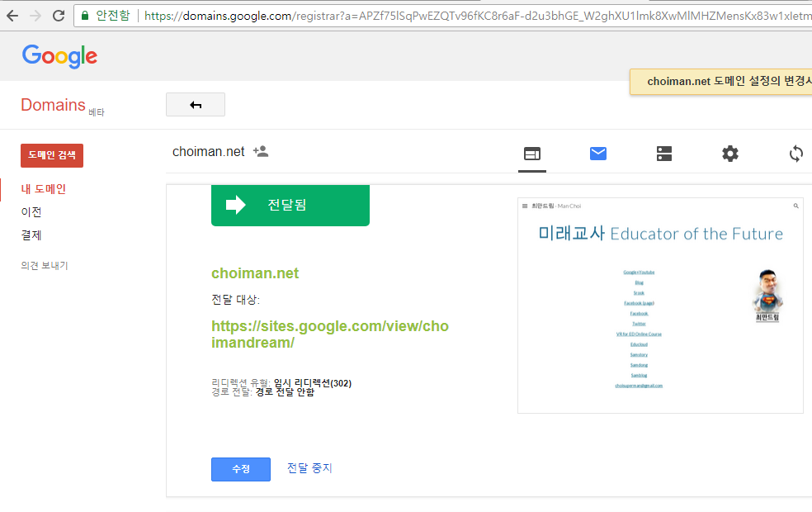This screenshot has height=512, width=812.
Task: Open the Google logo link
Action: 59,56
